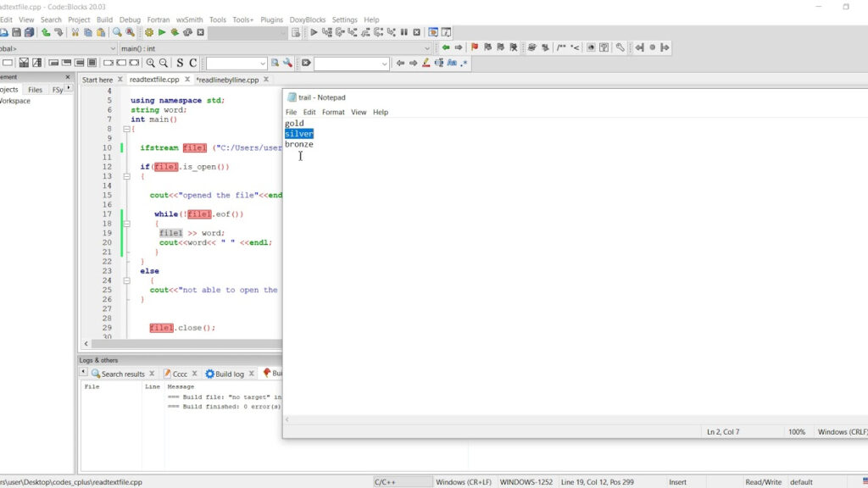Collapse the fold marker at line 8
The height and width of the screenshot is (488, 868).
[x=127, y=129]
